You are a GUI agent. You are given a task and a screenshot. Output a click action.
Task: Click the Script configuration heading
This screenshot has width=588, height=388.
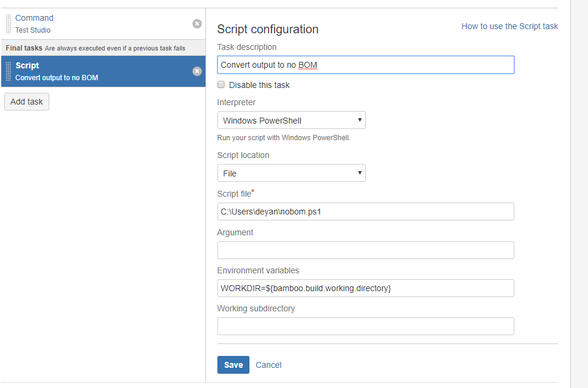[268, 29]
